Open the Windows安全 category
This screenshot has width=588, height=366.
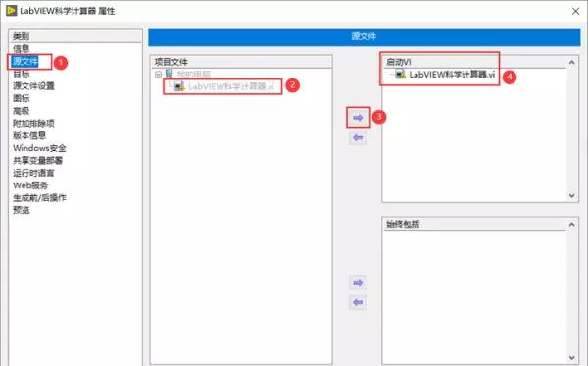point(39,148)
